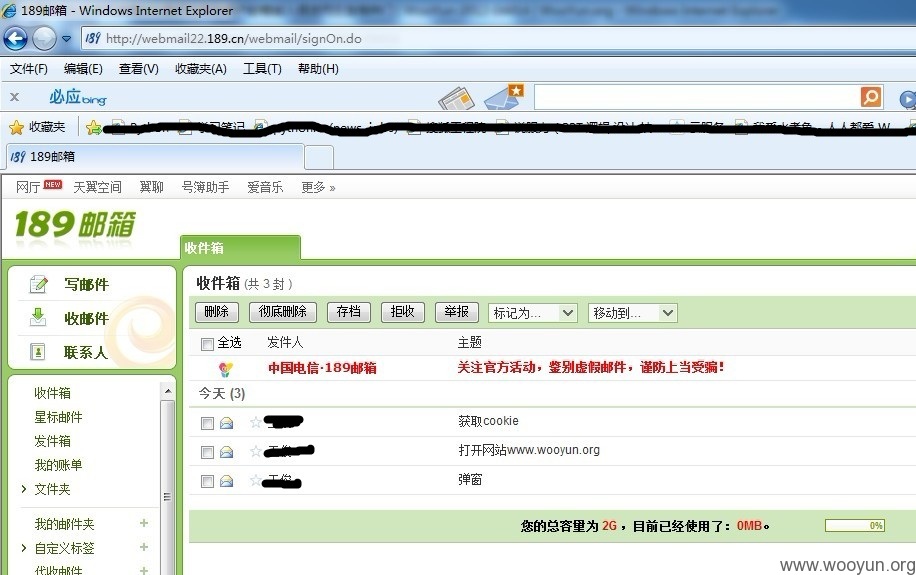Star the 打开网站www.wooyun.org email
The width and height of the screenshot is (916, 575).
pos(255,451)
